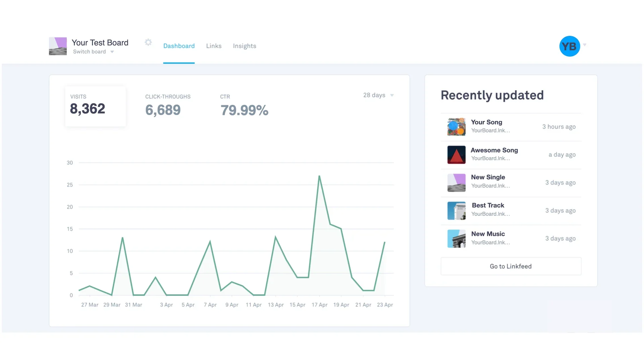Open Awesome Song red triangle artwork
The height and width of the screenshot is (362, 644).
[x=456, y=155]
